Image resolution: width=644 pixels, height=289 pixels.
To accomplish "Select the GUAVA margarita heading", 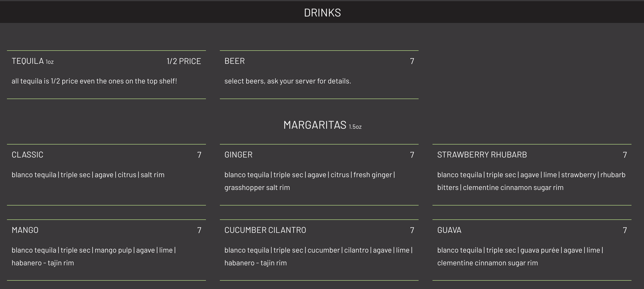I will pyautogui.click(x=449, y=230).
